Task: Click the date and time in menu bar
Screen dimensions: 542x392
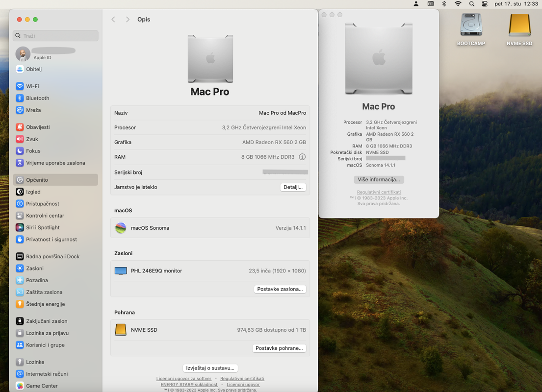Action: 516,4
